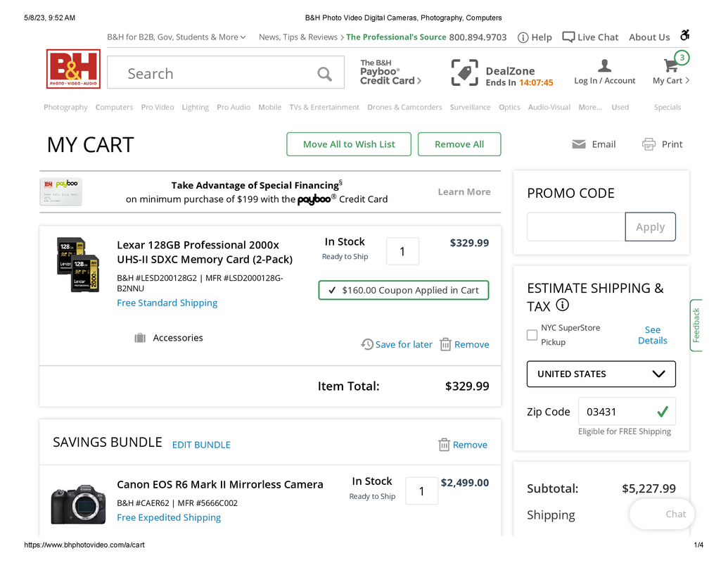The height and width of the screenshot is (563, 728).
Task: Click the shipping and tax info icon
Action: pos(562,305)
